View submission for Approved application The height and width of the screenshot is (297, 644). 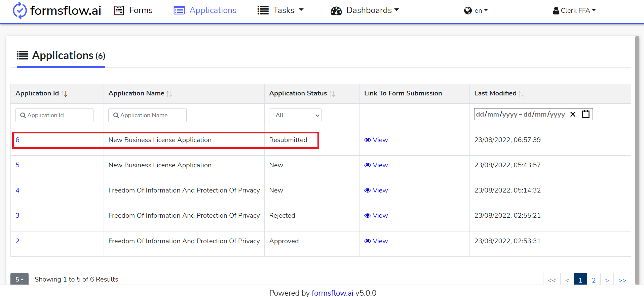pos(376,241)
